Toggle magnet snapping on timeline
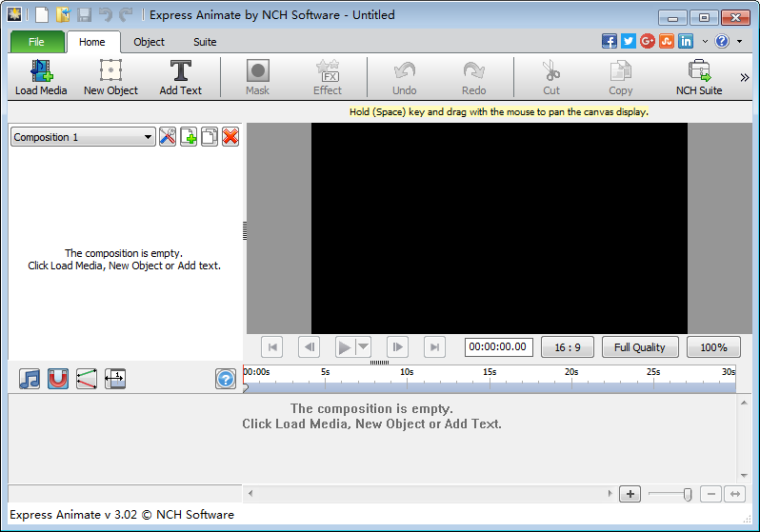 tap(58, 379)
